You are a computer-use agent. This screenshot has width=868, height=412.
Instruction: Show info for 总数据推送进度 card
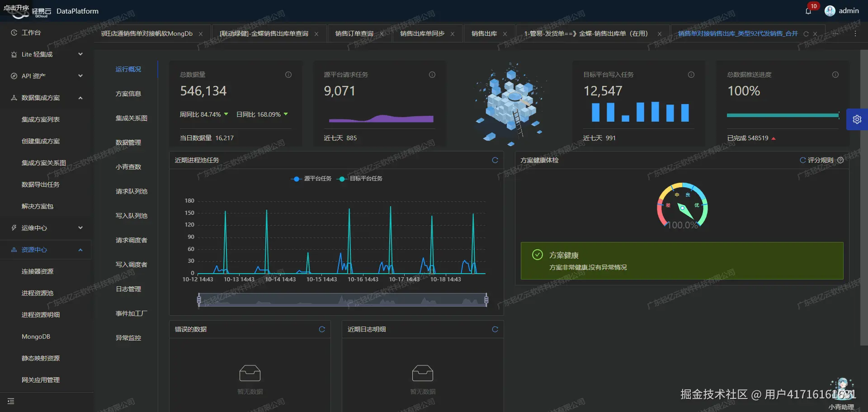[x=835, y=75]
